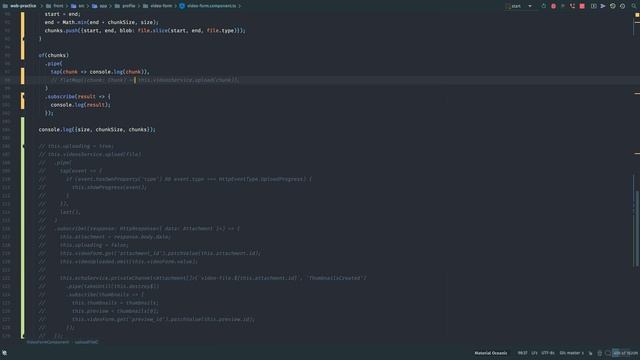640x360 pixels.
Task: Click the history/revert clock icon in toolbar
Action: point(613,6)
